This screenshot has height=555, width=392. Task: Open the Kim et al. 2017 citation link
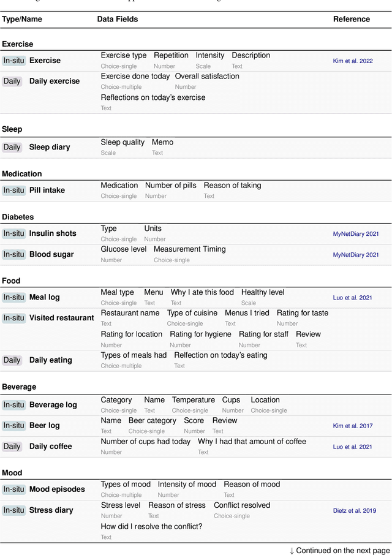(352, 426)
